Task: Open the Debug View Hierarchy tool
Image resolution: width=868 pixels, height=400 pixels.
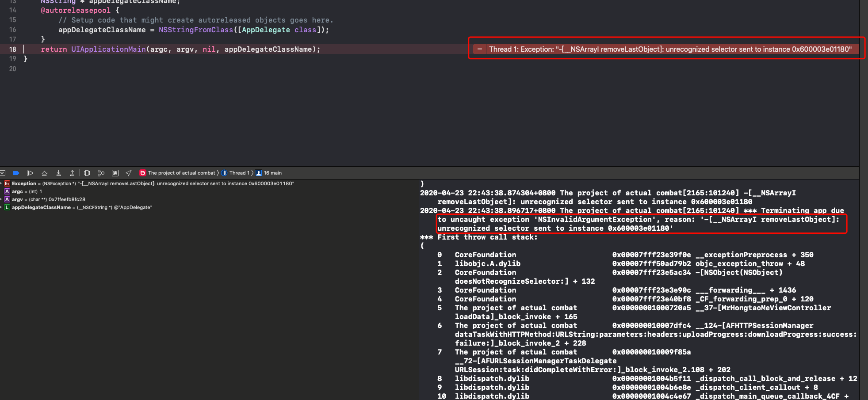Action: pos(87,173)
